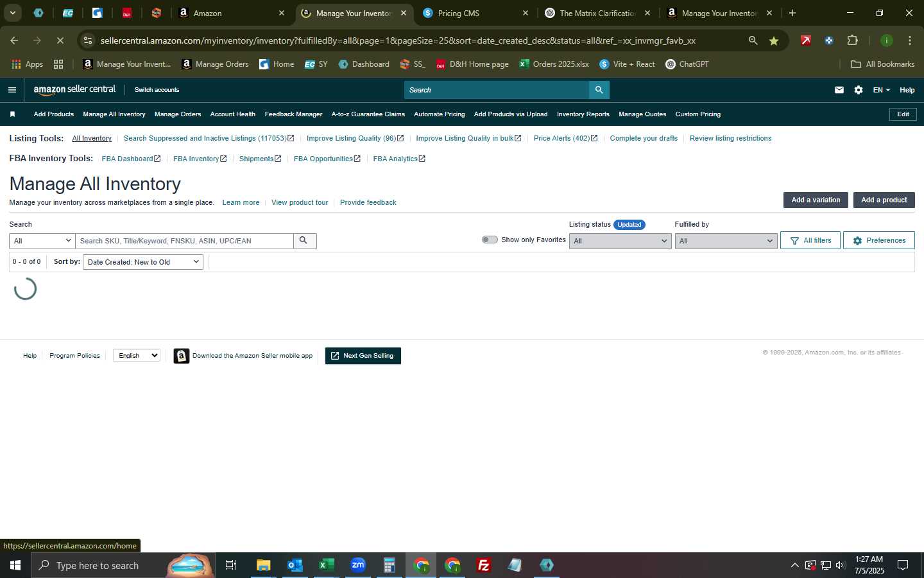Go back with browser back arrow
Screen dimensions: 924x578
coord(14,40)
